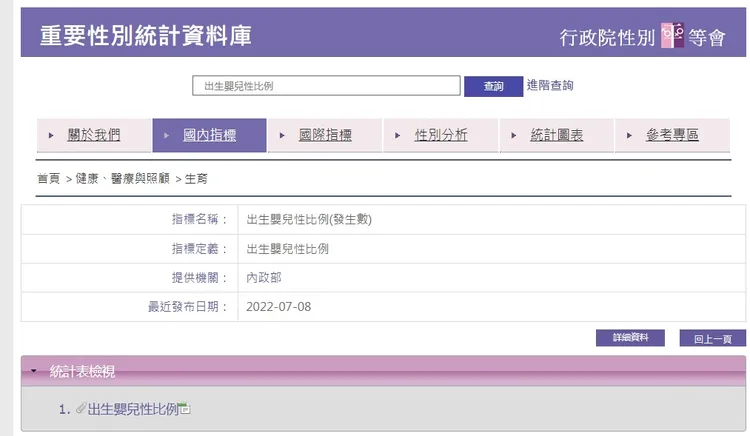Click the 查詢 search button
750x436 pixels.
click(494, 87)
